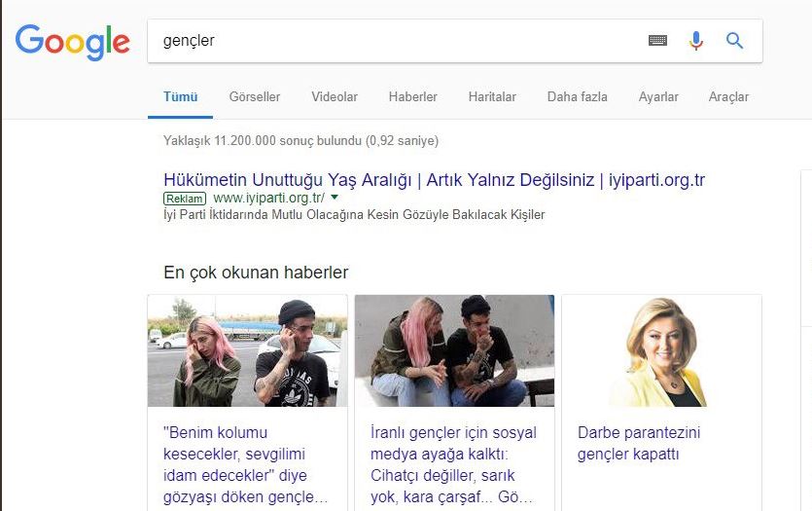Click the result count text Yaklaşık 11.200.000 sonuç

300,140
